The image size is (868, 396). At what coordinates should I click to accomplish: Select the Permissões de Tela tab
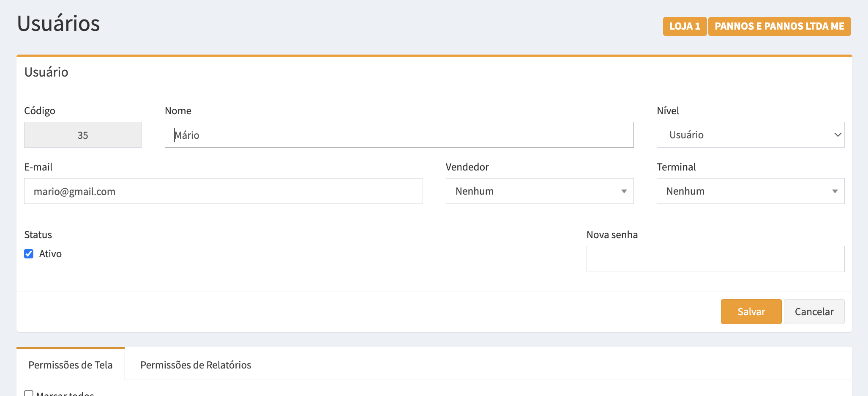point(71,365)
